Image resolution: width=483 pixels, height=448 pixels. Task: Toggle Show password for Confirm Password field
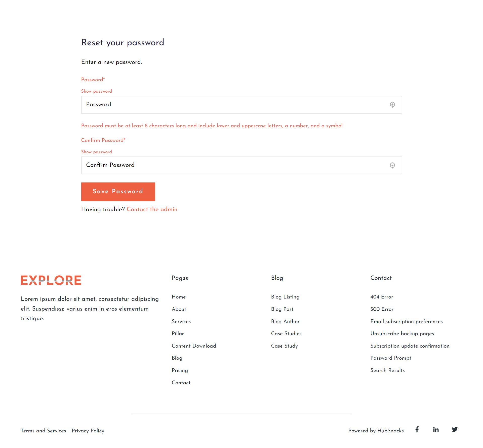click(x=96, y=152)
